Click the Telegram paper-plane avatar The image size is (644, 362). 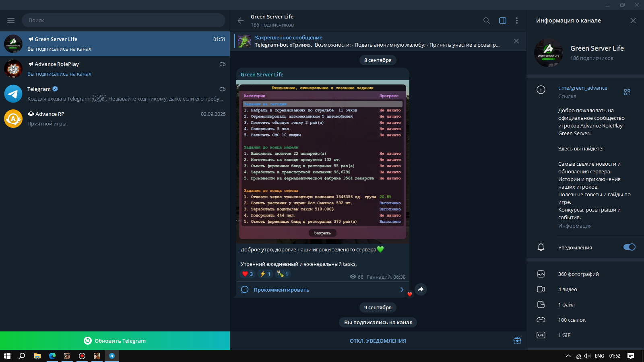coord(13,94)
